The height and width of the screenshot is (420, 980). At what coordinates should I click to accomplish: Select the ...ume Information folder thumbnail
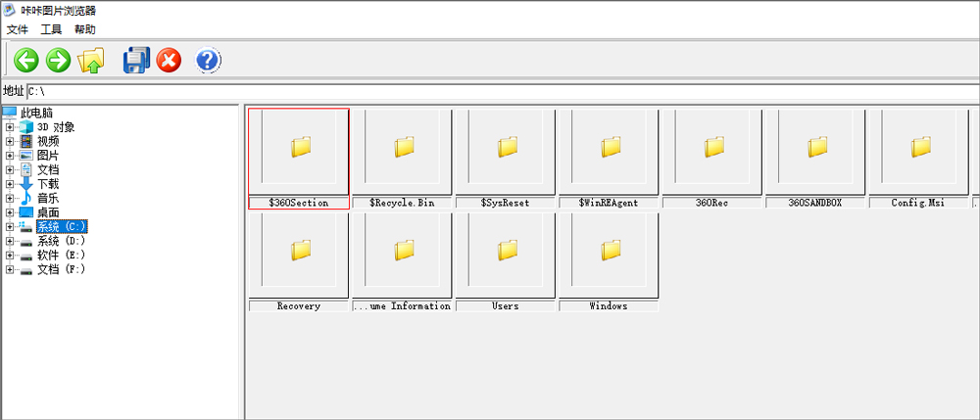click(403, 256)
